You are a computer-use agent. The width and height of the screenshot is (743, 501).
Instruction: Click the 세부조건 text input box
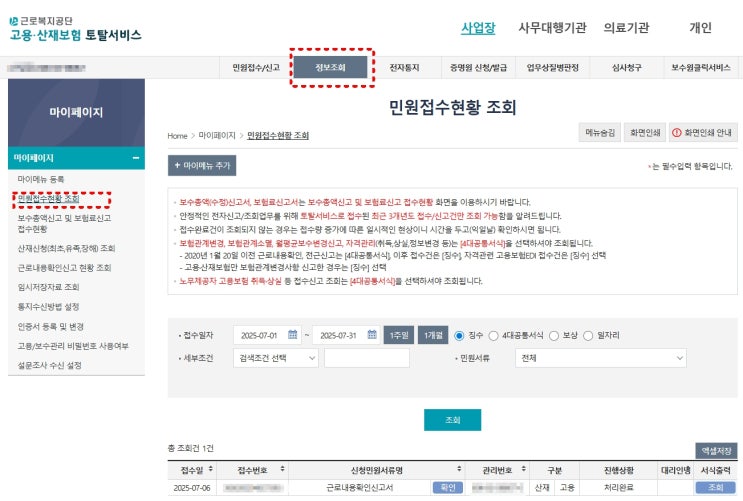click(367, 358)
